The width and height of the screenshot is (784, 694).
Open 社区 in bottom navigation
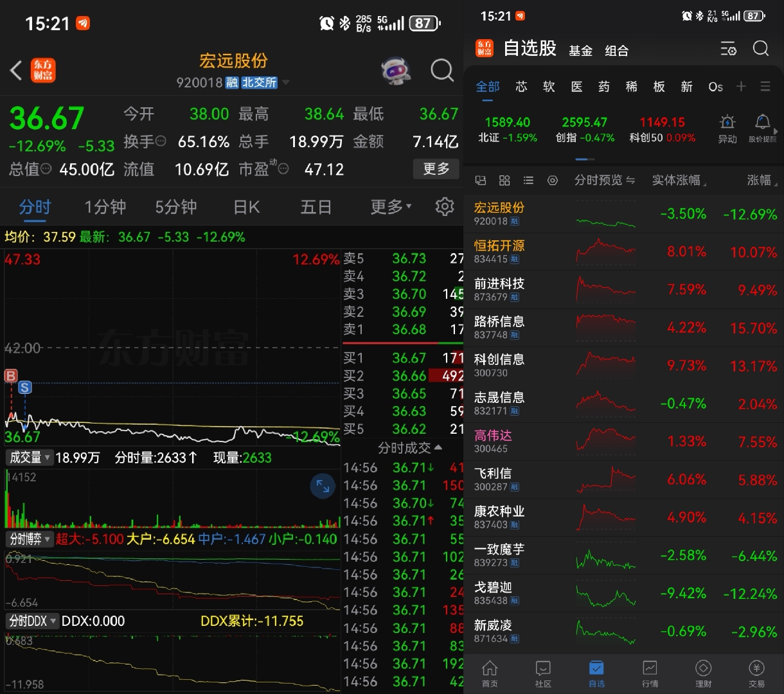point(543,674)
